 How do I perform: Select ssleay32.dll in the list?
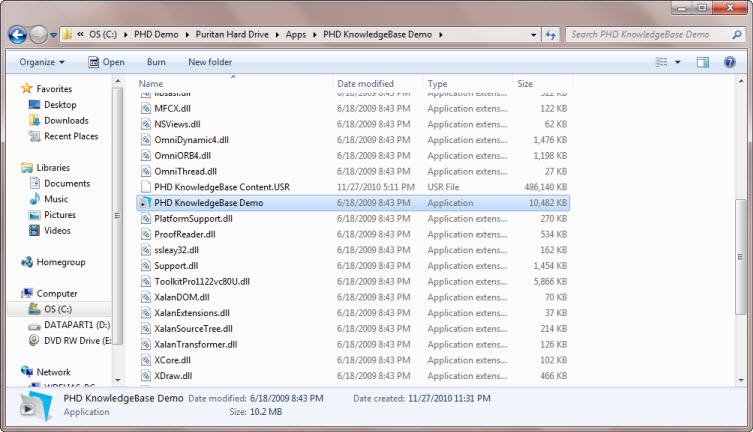[x=176, y=250]
